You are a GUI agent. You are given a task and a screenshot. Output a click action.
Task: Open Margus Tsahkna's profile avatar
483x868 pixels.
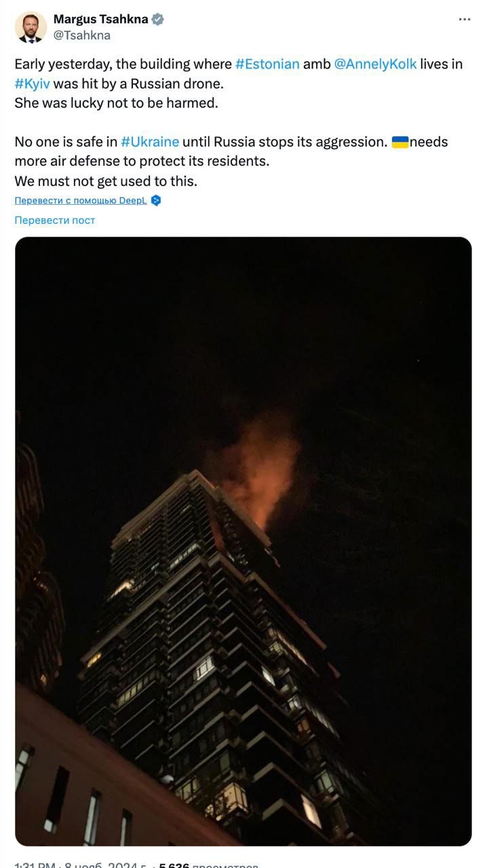click(x=31, y=27)
